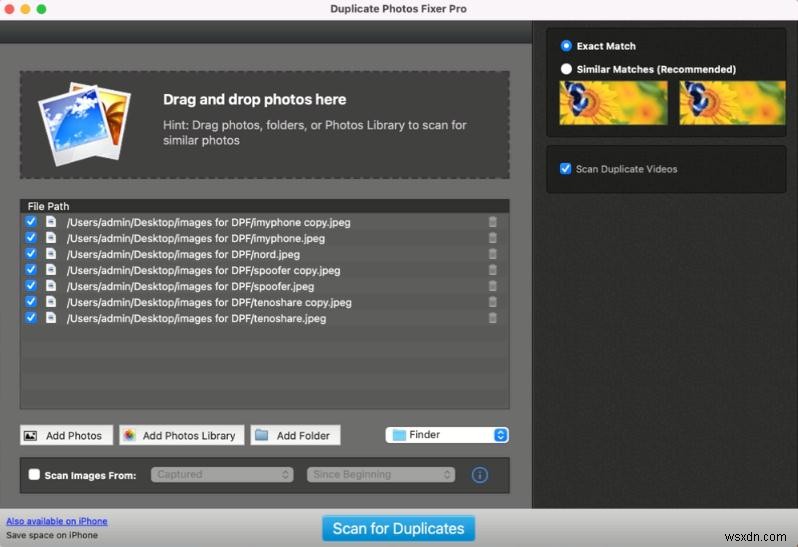This screenshot has height=547, width=798.
Task: Click the document icon next to nord.jpeg
Action: point(51,253)
